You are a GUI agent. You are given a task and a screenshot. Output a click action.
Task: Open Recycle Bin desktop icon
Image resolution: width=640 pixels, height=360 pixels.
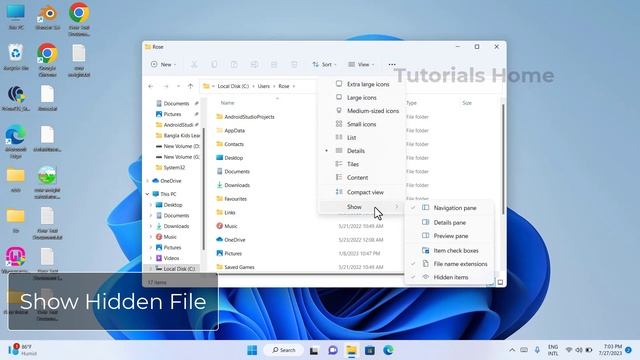[x=16, y=58]
